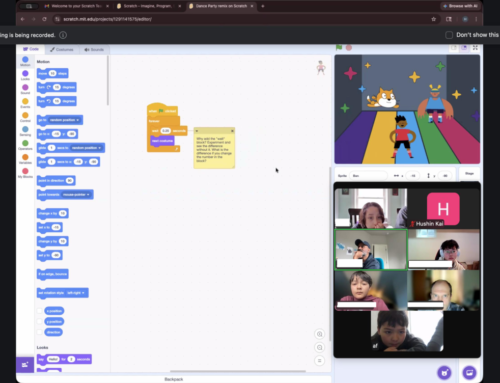Select the Dance Party remix browser tab
This screenshot has width=500, height=383.
(221, 6)
